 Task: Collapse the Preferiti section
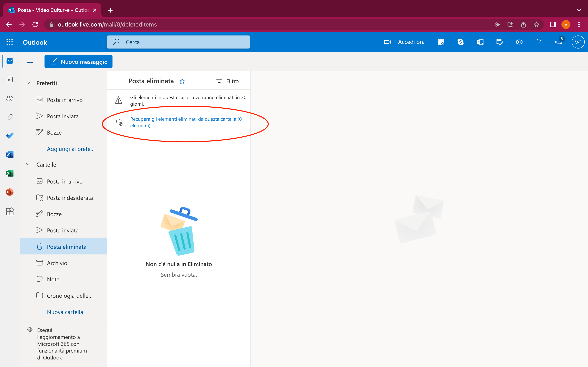tap(28, 83)
